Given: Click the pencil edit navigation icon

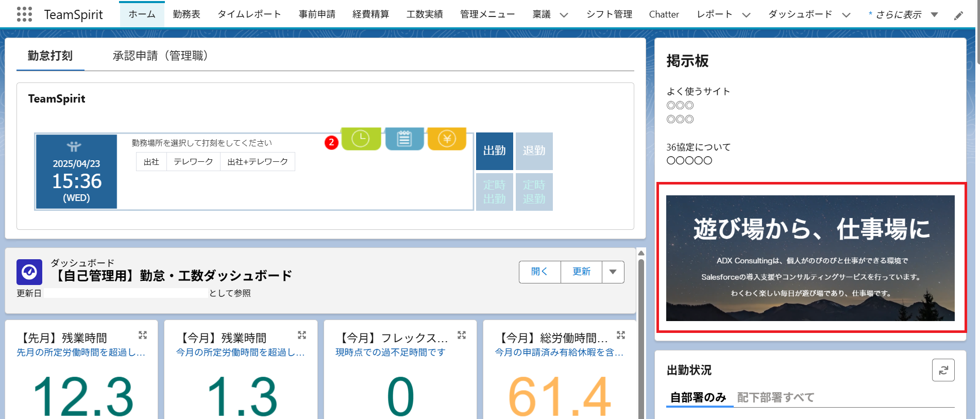Looking at the screenshot, I should click(x=958, y=15).
